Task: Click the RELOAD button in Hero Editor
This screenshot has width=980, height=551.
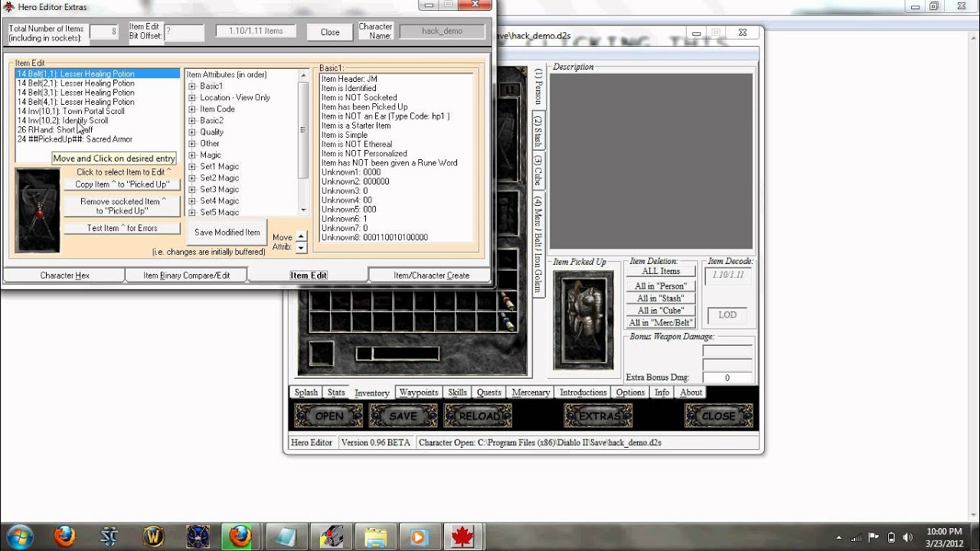Action: (x=478, y=416)
